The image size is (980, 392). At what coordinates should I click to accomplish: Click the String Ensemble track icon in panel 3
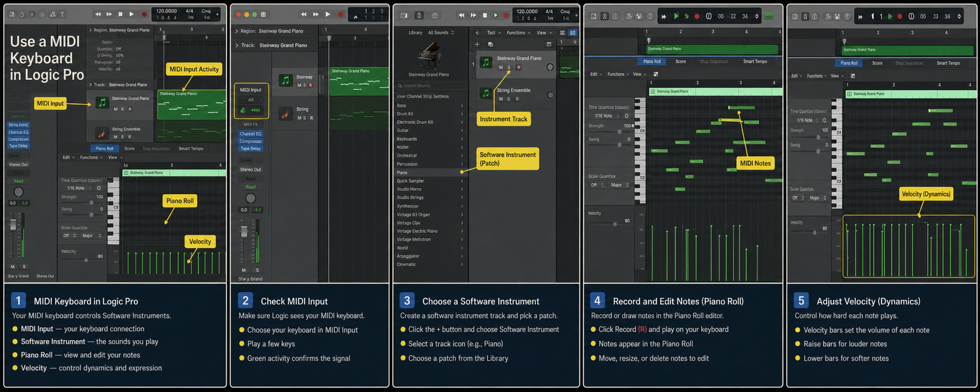click(x=486, y=93)
